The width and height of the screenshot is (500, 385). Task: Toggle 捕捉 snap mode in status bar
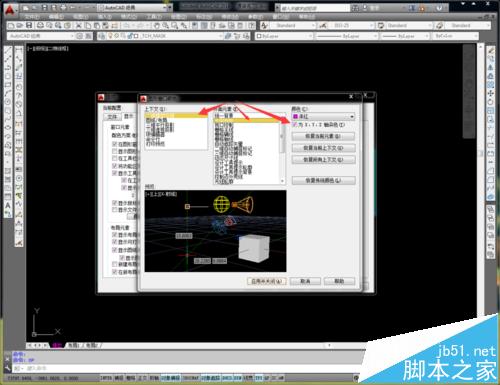(119, 378)
